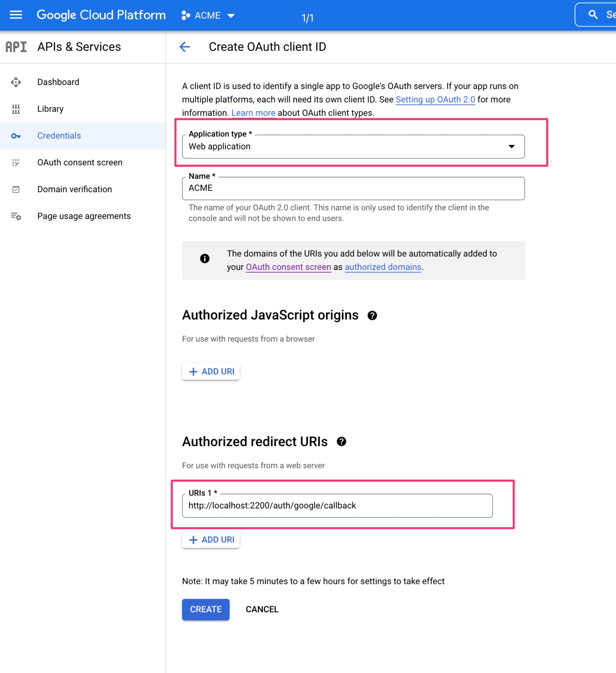Click the Library icon in the sidebar
Screen dimensions: 616x673
[16, 109]
